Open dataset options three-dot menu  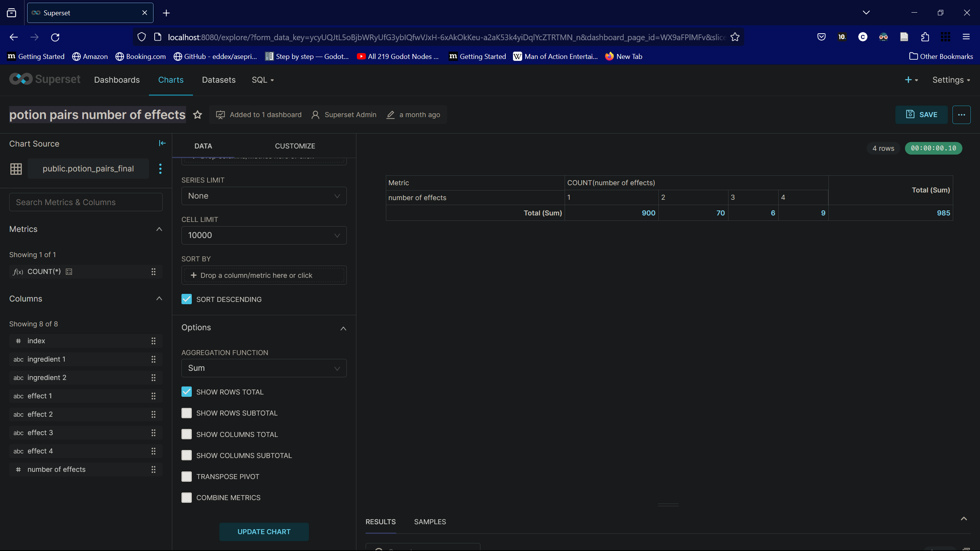pos(160,169)
